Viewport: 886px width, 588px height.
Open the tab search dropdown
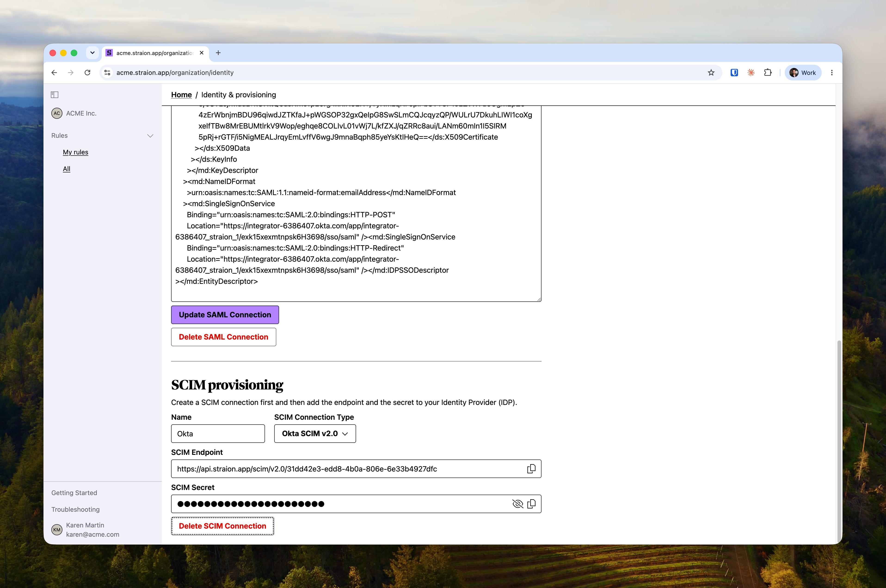(92, 53)
